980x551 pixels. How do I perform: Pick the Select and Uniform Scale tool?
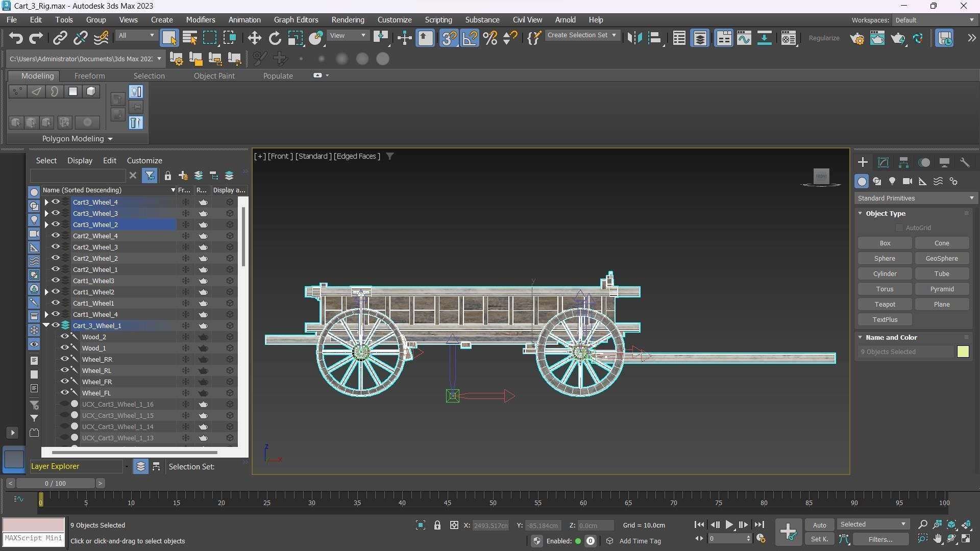tap(295, 38)
